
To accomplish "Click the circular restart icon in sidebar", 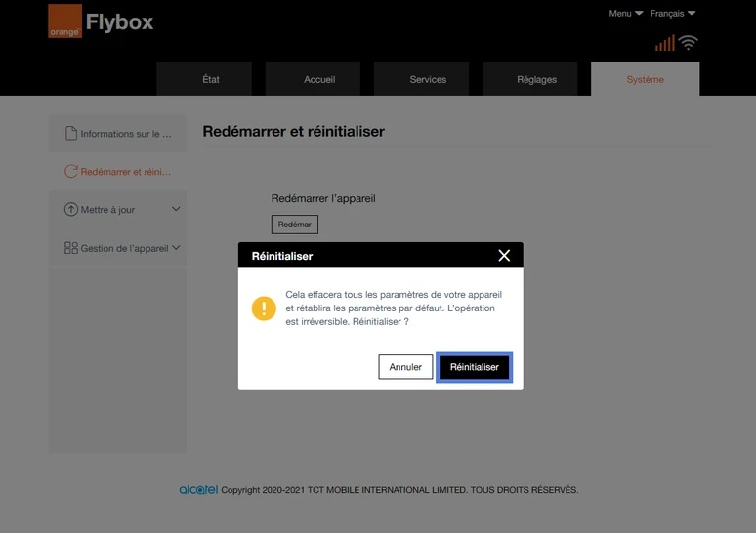I will [x=71, y=171].
